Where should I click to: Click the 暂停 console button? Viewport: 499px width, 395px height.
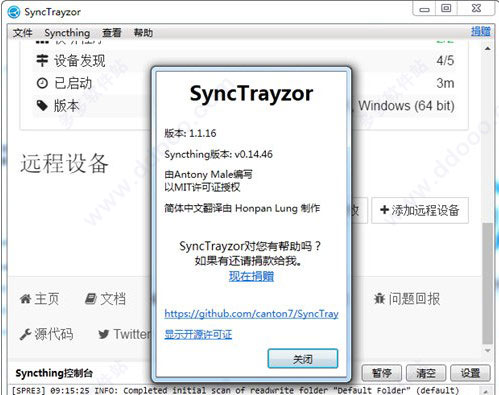click(382, 373)
